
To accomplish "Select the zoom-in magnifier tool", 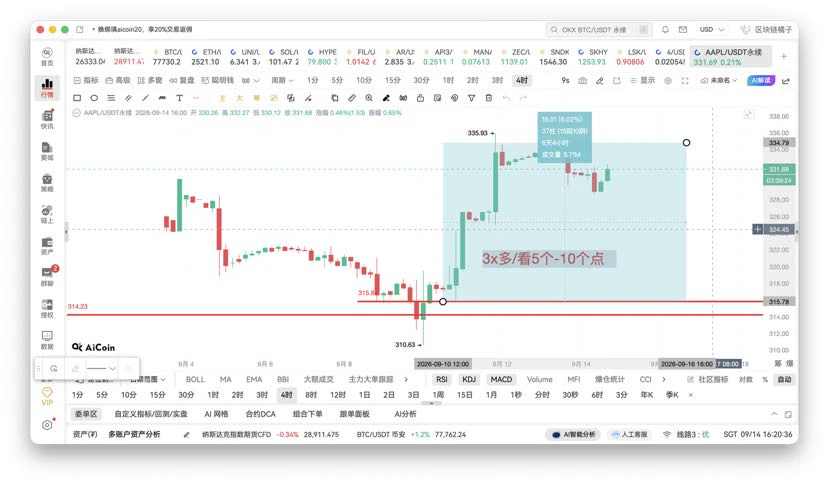I will coord(369,98).
